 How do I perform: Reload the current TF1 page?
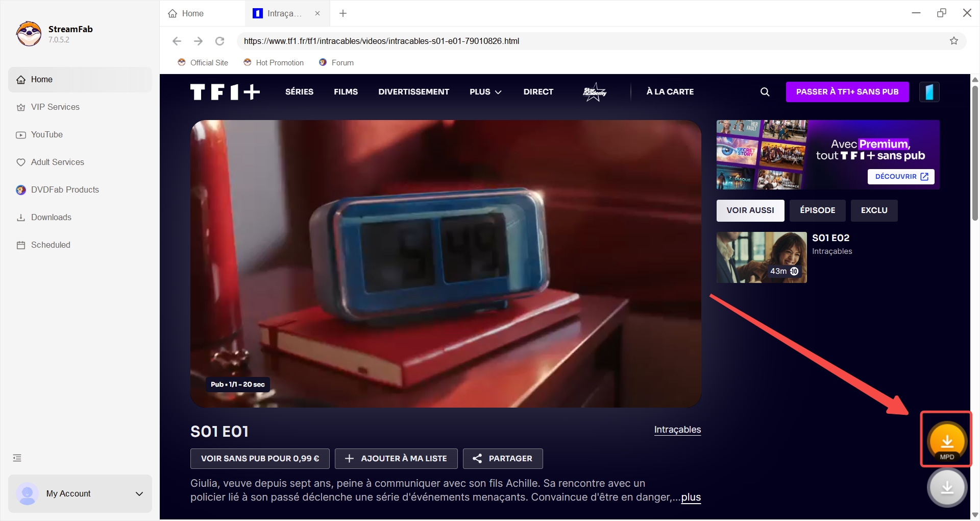(x=219, y=41)
